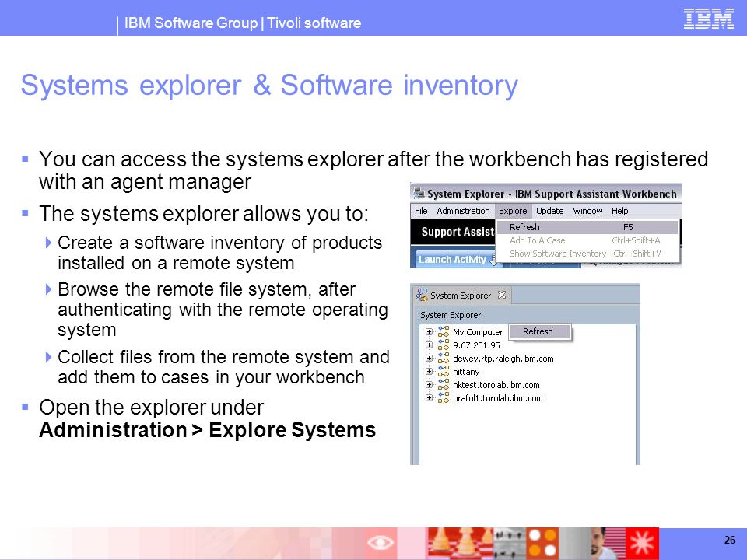Click the nktest.torolab.ibm.com system icon
The height and width of the screenshot is (560, 747).
tap(443, 385)
